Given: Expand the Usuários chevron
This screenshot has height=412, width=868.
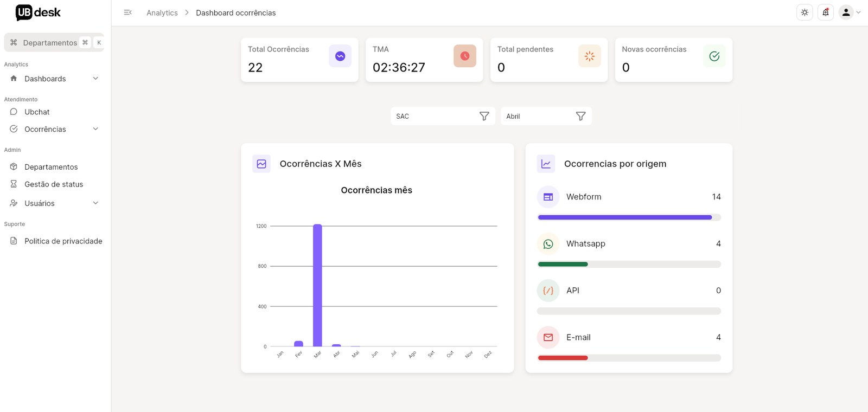Looking at the screenshot, I should (95, 203).
